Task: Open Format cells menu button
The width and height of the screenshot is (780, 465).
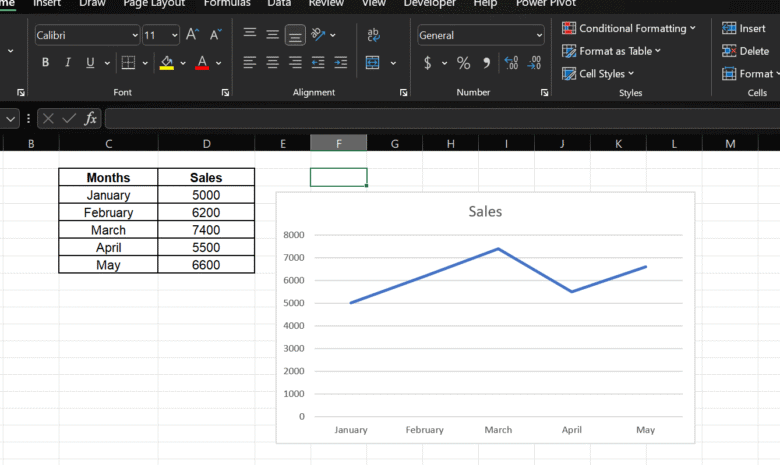Action: click(751, 74)
